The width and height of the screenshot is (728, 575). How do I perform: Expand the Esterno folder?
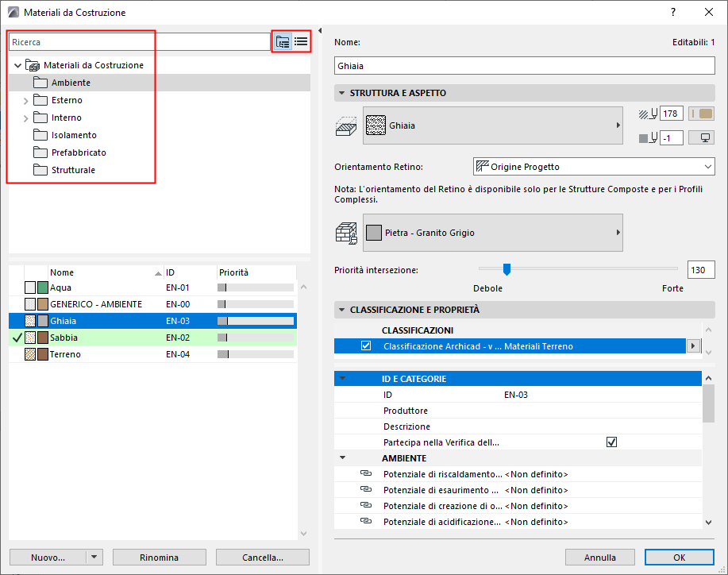[26, 101]
